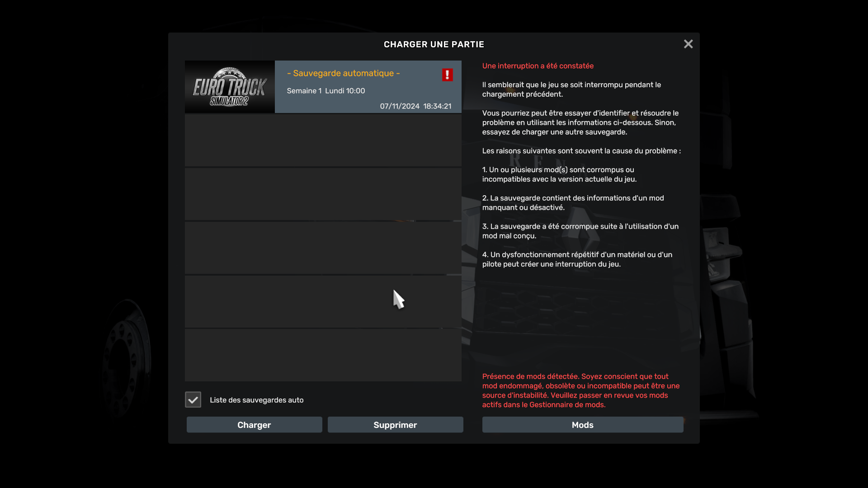Open the Mods manager button

[583, 425]
